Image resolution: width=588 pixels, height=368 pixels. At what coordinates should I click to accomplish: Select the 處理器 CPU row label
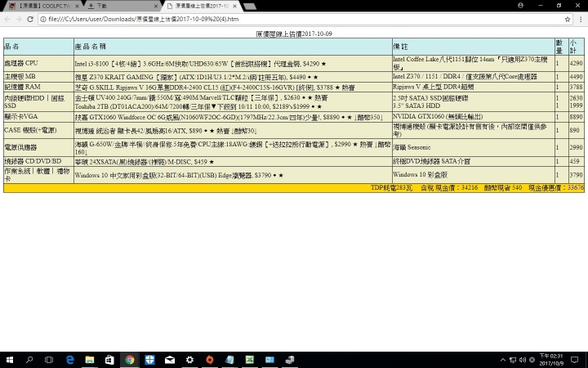21,63
